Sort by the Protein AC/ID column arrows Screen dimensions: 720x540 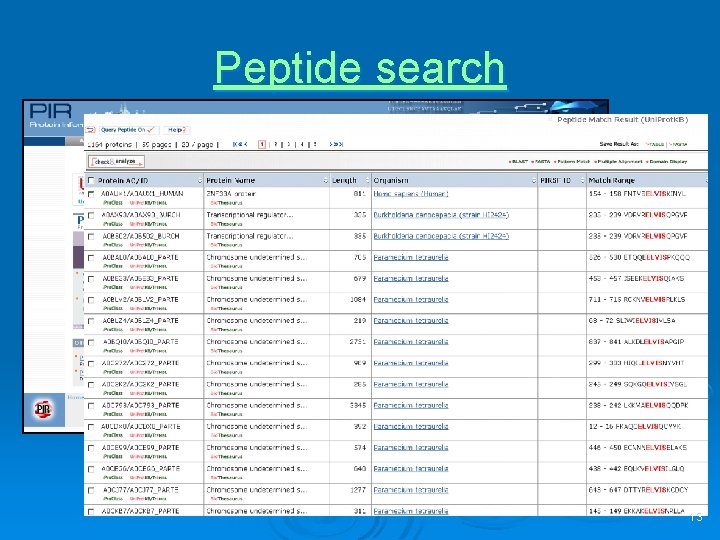tap(200, 180)
